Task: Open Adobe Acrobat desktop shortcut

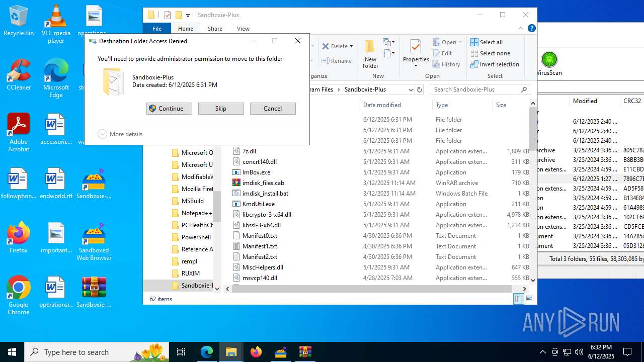Action: (x=19, y=133)
